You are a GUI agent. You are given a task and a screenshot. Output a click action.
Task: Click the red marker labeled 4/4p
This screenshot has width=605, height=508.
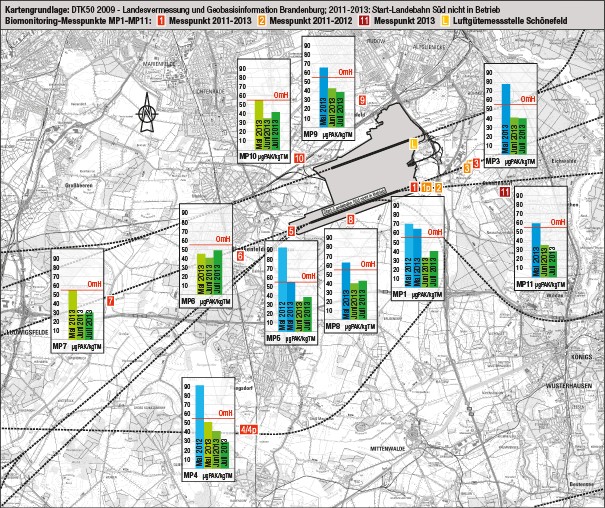pyautogui.click(x=249, y=430)
